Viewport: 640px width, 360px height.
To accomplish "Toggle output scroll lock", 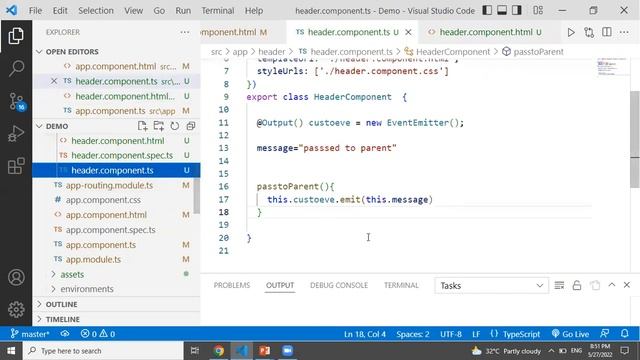I will click(x=577, y=285).
